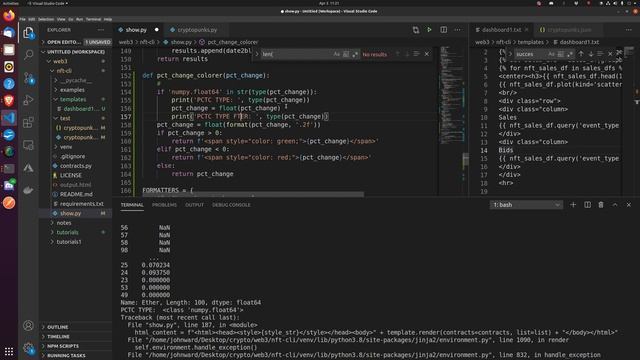
Task: Open the Selection menu
Action: [46, 19]
